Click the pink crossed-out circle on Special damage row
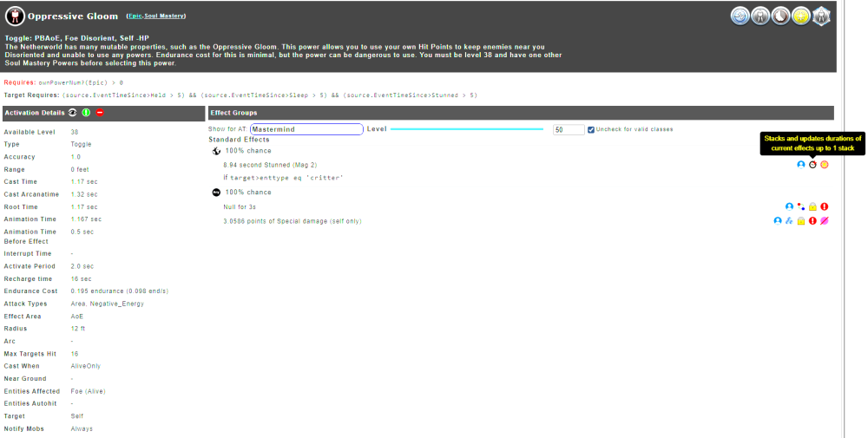868x438 pixels. tap(825, 221)
